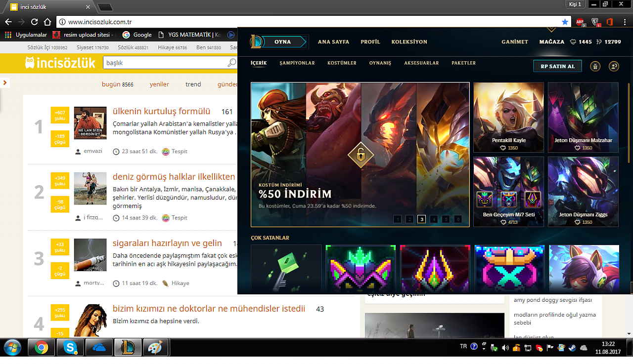Click Chrome's back arrow
The image size is (633, 364).
tap(8, 22)
